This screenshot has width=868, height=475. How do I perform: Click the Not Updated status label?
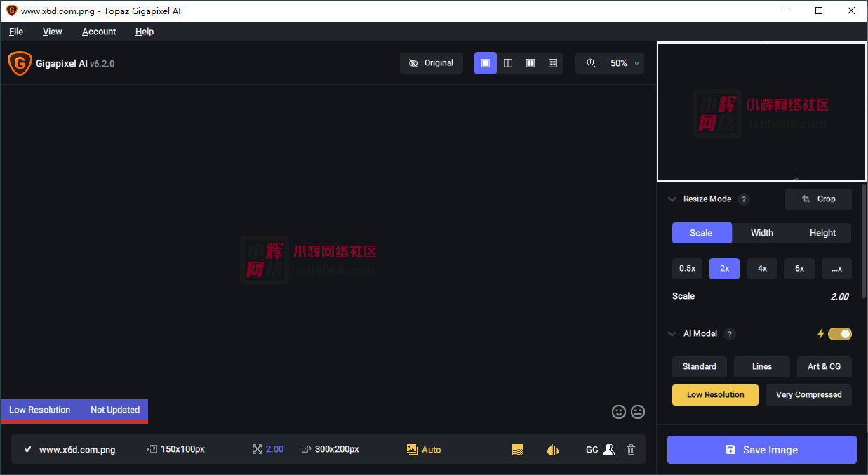pos(115,410)
